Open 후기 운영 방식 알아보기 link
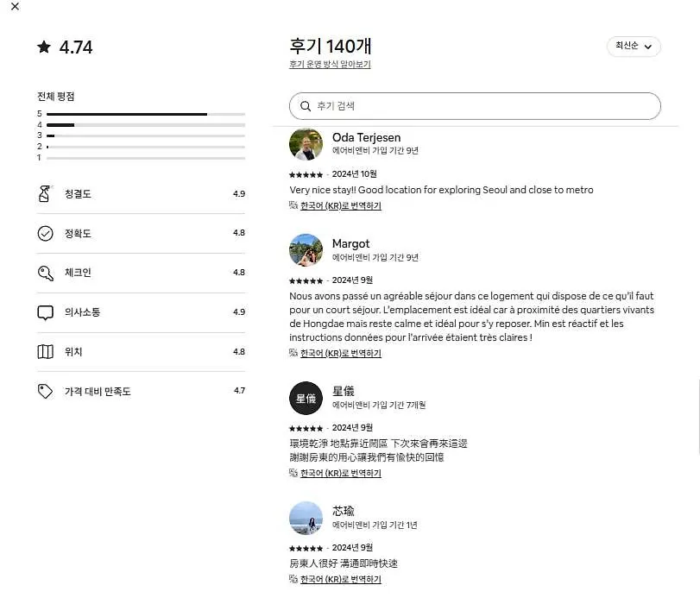This screenshot has height=604, width=700. point(330,65)
